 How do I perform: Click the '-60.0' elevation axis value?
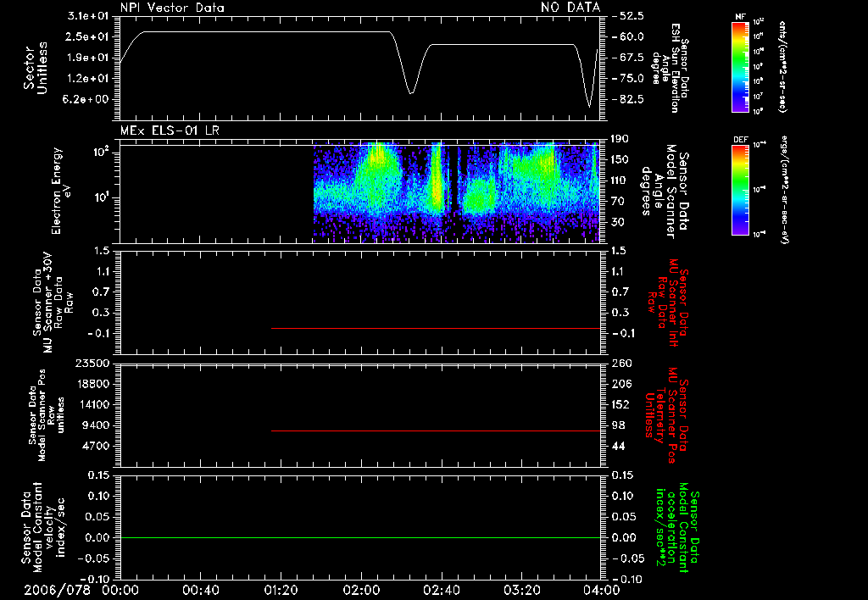(x=628, y=36)
